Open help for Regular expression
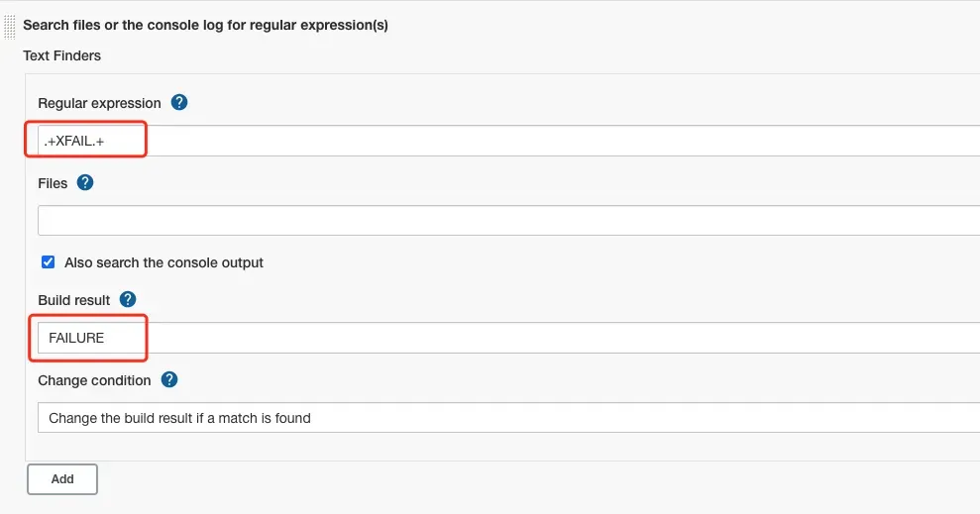The height and width of the screenshot is (514, 980). (x=179, y=102)
